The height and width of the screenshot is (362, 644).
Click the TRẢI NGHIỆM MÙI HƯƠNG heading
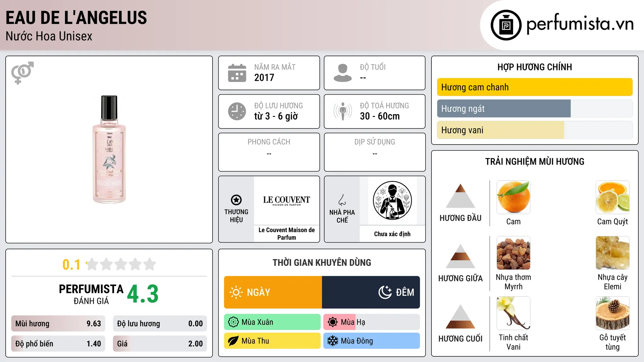click(x=535, y=162)
